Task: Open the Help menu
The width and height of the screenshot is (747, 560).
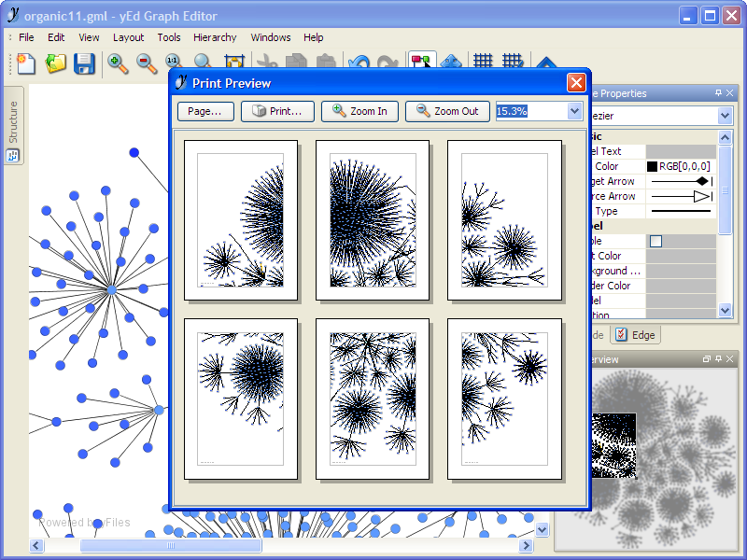Action: [313, 37]
